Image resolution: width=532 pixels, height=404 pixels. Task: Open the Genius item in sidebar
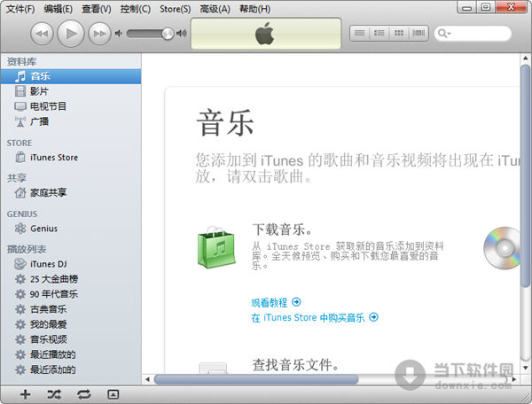tap(43, 229)
